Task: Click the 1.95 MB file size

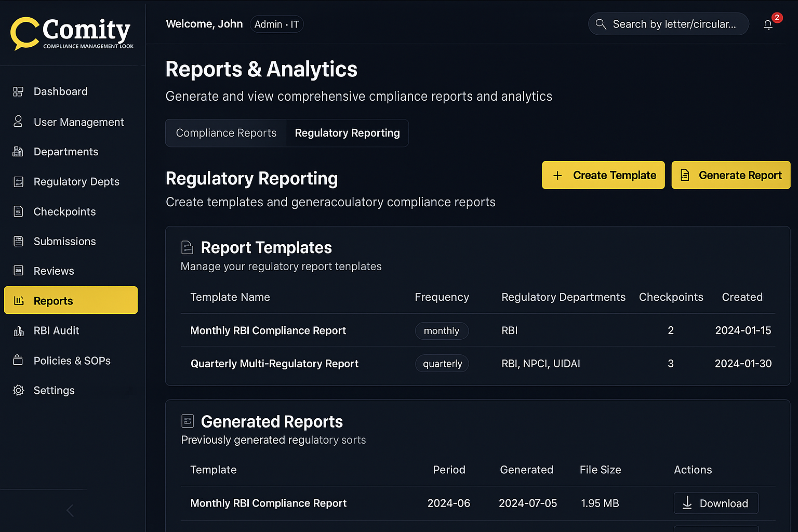Action: (x=600, y=503)
